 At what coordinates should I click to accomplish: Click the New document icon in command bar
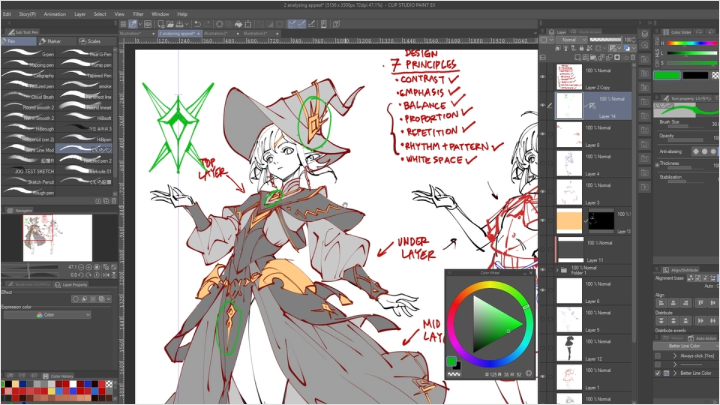[x=161, y=24]
